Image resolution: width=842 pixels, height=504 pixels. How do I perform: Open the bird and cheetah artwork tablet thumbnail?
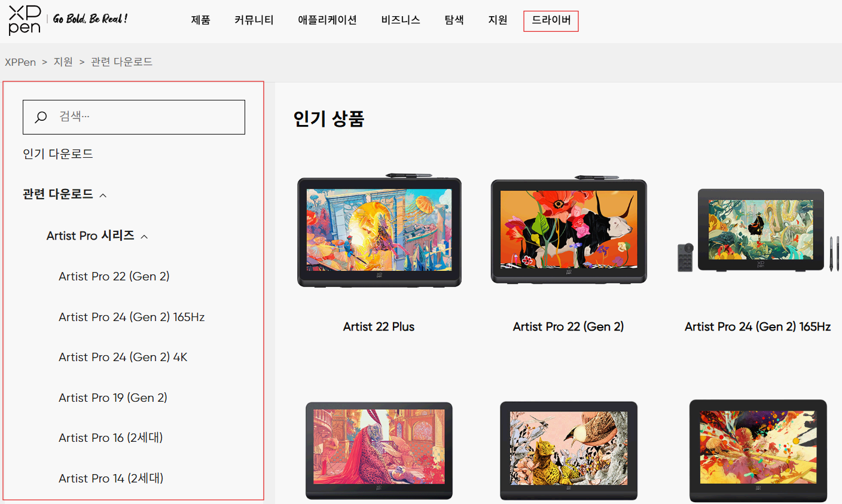(x=569, y=451)
